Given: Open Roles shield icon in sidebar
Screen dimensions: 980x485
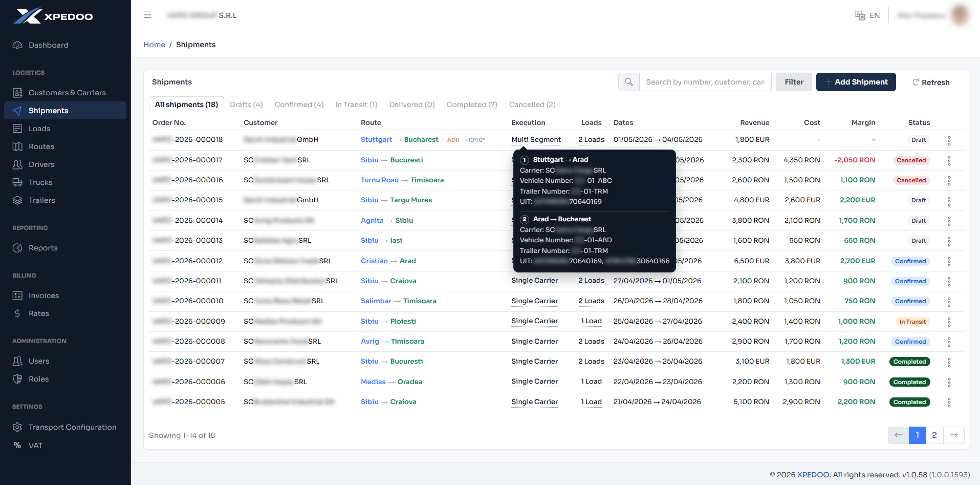Looking at the screenshot, I should pos(17,379).
